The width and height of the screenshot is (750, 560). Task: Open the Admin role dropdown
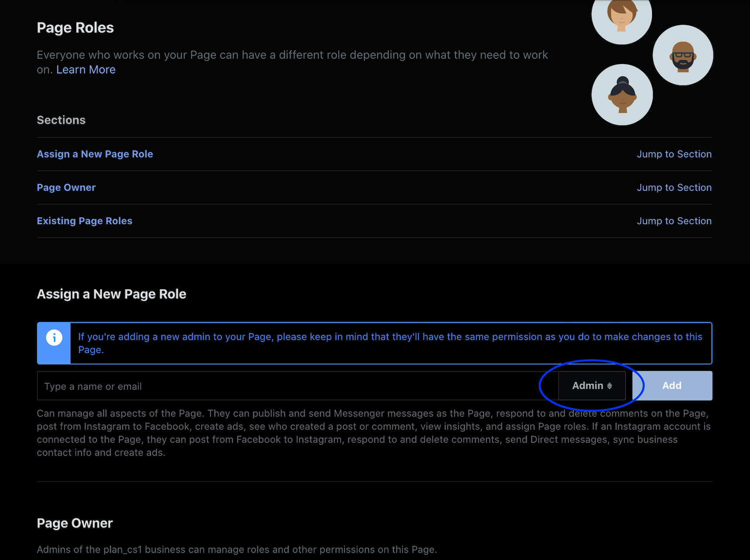[592, 386]
